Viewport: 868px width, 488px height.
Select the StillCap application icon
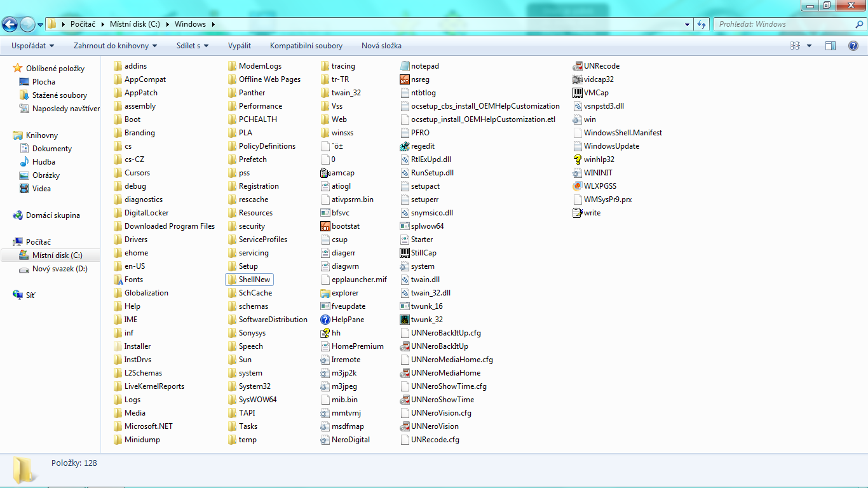405,253
